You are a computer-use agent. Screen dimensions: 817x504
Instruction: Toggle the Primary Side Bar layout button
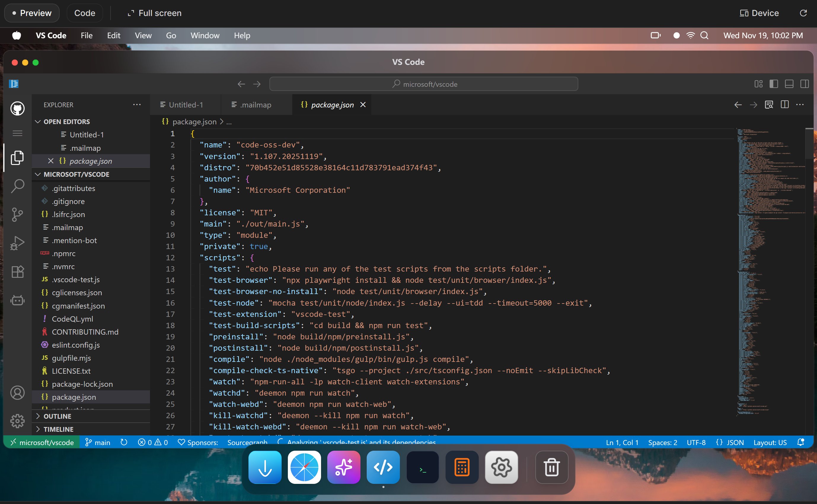(x=774, y=84)
